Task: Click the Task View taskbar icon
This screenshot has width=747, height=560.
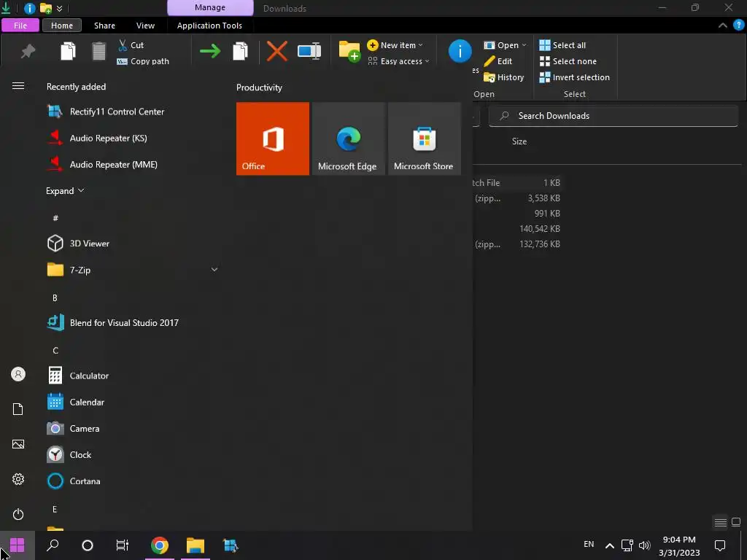Action: click(123, 545)
